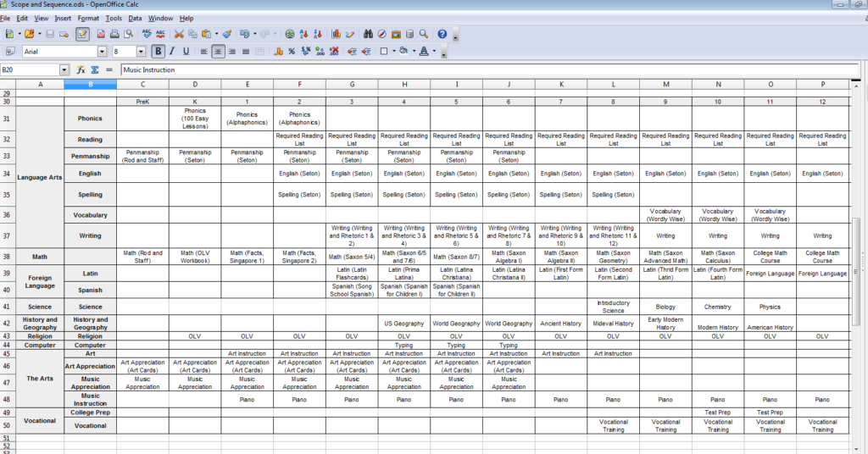Print the file directly
868x454 pixels.
coord(114,34)
